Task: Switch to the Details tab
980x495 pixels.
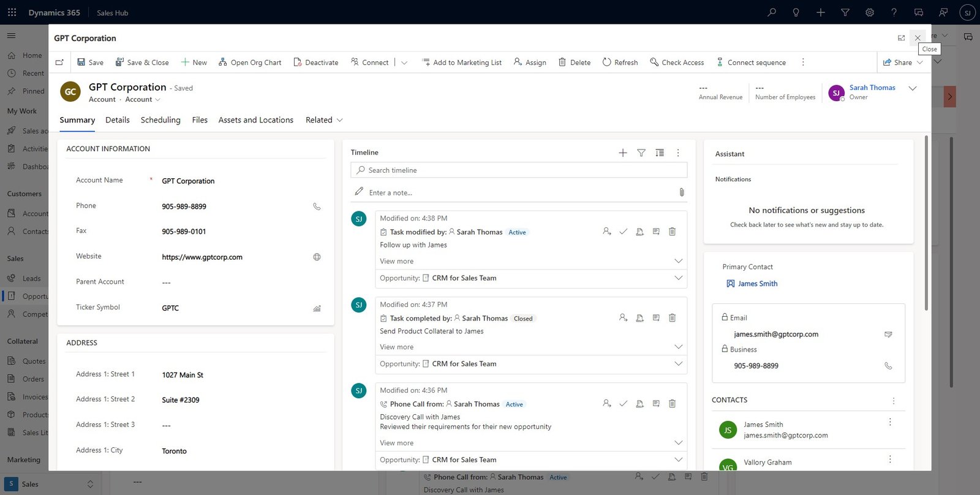Action: [x=118, y=120]
